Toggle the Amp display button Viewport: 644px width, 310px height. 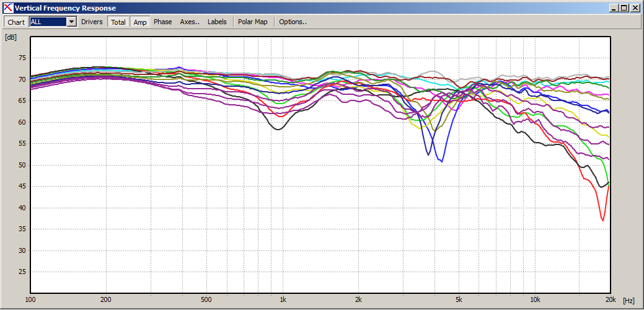140,22
